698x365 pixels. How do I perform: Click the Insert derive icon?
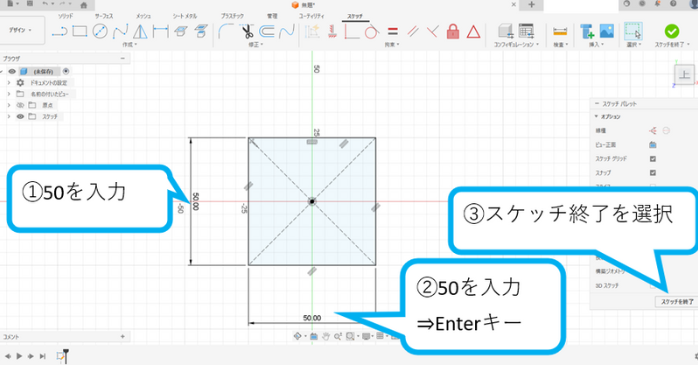pyautogui.click(x=587, y=32)
